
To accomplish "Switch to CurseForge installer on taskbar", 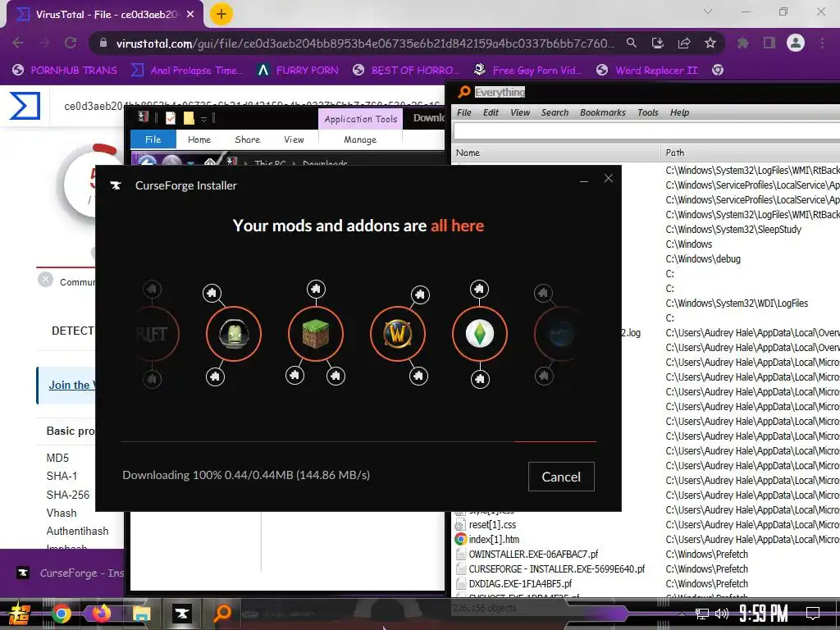I will [x=181, y=614].
